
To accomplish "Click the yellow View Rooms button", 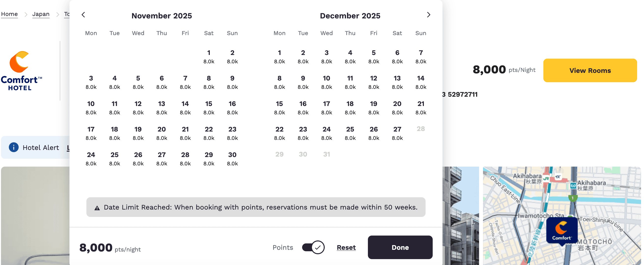I will coord(590,70).
